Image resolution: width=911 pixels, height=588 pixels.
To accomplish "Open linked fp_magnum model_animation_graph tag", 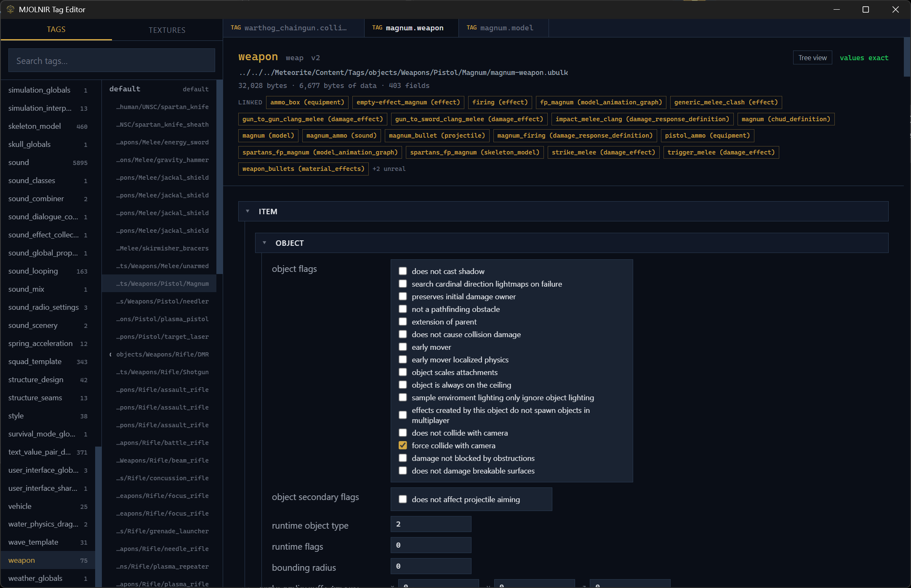I will point(601,102).
